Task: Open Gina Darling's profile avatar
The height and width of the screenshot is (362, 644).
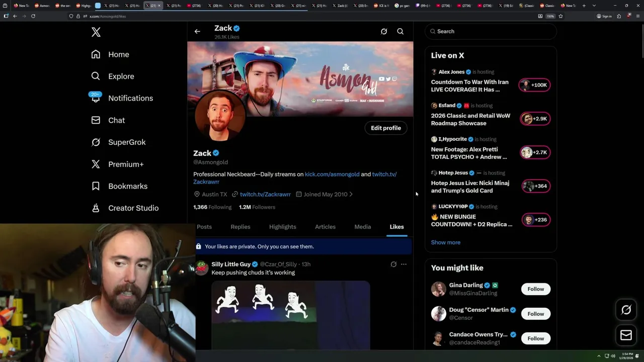Action: pos(438,290)
